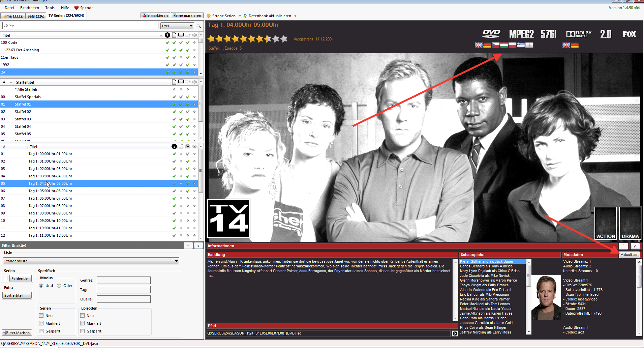Image resolution: width=644 pixels, height=348 pixels.
Task: Click watched eye icon in episode list header
Action: (194, 146)
